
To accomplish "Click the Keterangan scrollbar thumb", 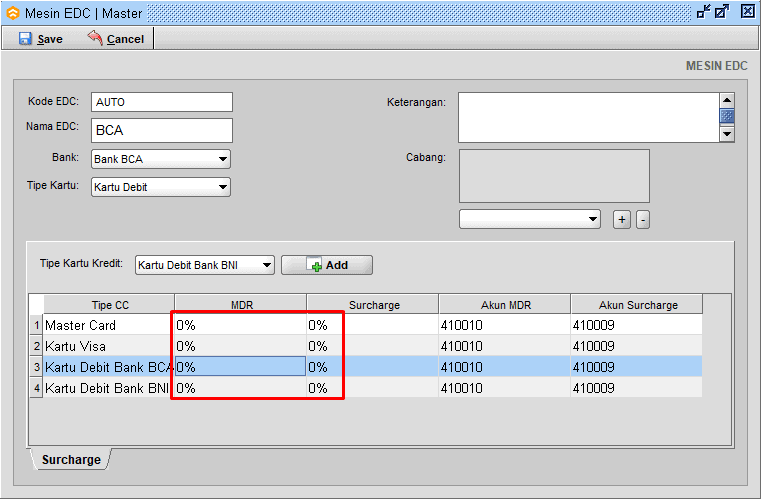I will pyautogui.click(x=727, y=116).
